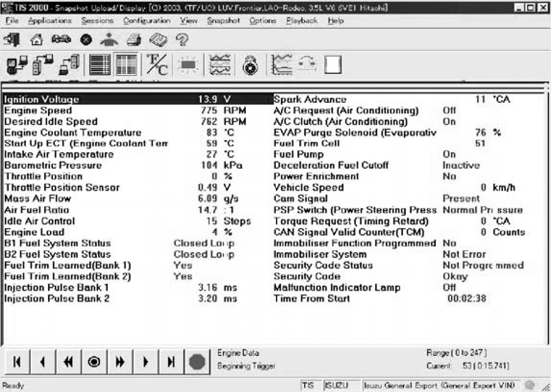Switch to the two-column data grid view
The image size is (551, 392).
[126, 66]
